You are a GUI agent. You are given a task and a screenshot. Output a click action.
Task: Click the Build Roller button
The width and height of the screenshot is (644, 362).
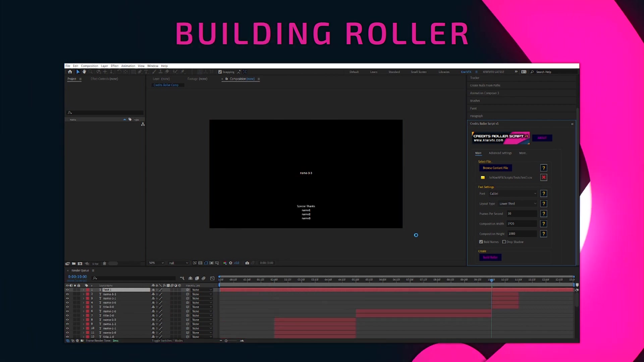490,257
